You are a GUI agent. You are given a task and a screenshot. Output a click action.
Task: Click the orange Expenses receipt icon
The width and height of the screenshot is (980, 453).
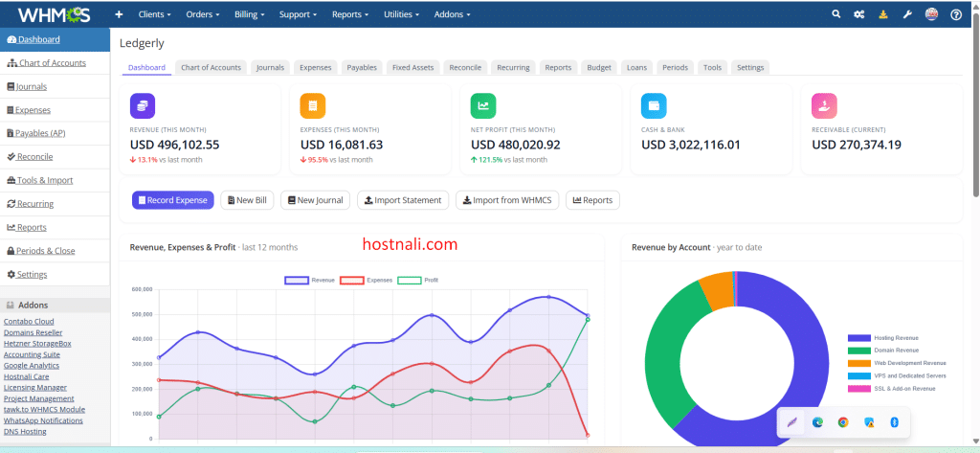313,105
